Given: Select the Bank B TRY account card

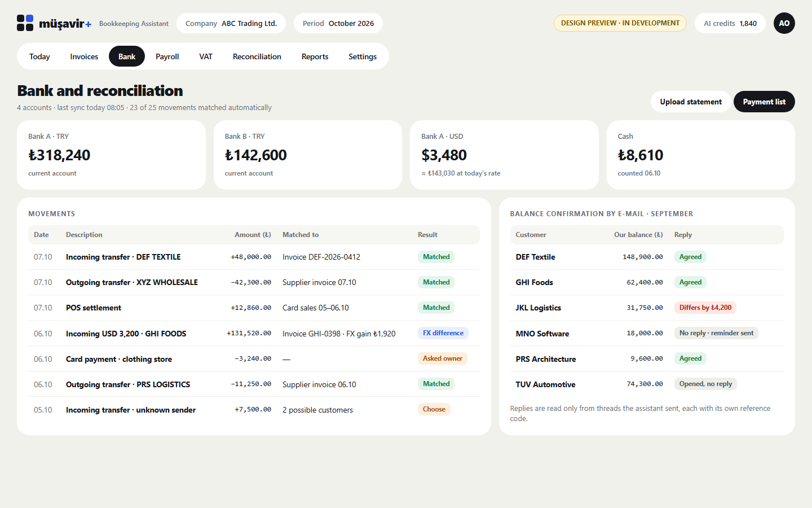Looking at the screenshot, I should [x=308, y=155].
